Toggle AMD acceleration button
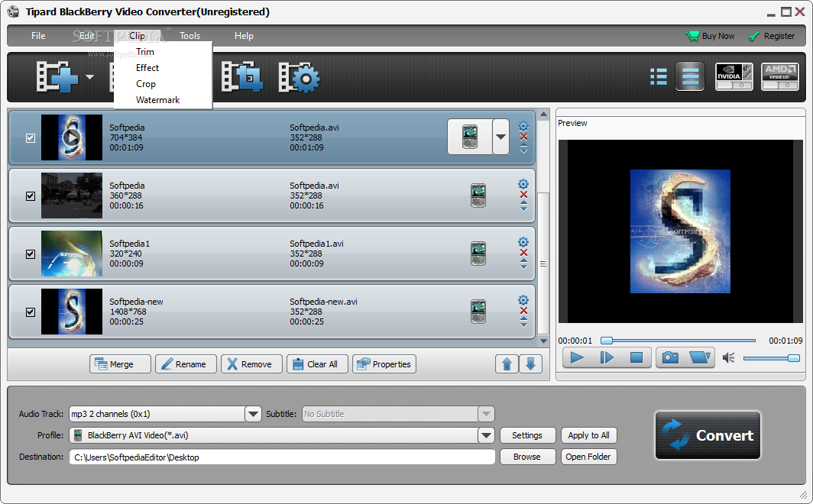 pyautogui.click(x=779, y=76)
